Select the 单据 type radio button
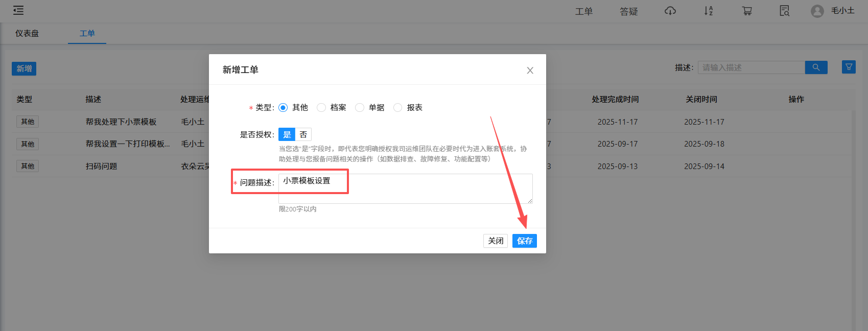Viewport: 868px width, 331px height. (360, 107)
